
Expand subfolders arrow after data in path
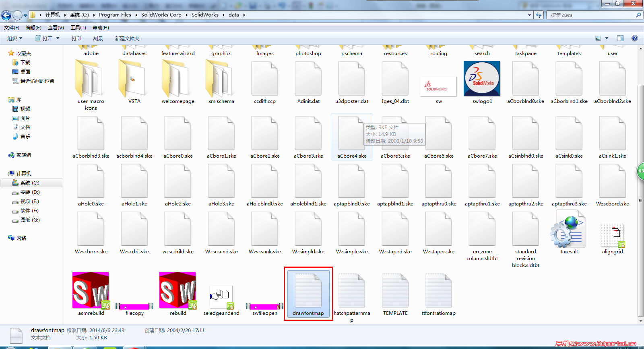244,15
